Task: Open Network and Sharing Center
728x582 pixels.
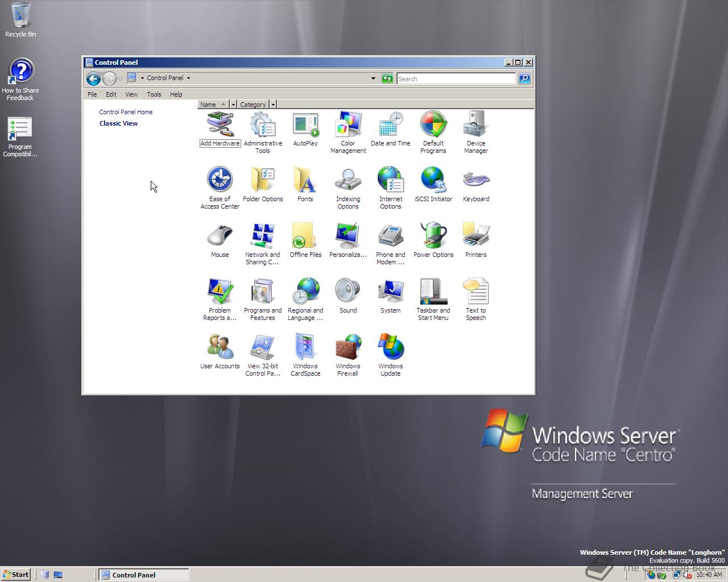Action: click(263, 244)
